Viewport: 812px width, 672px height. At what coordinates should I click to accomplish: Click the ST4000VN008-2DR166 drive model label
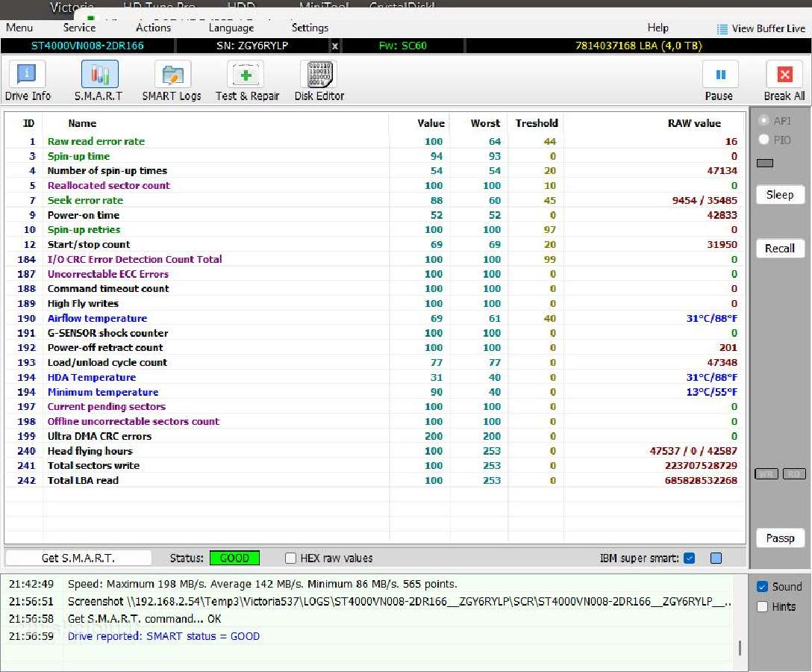(x=87, y=46)
